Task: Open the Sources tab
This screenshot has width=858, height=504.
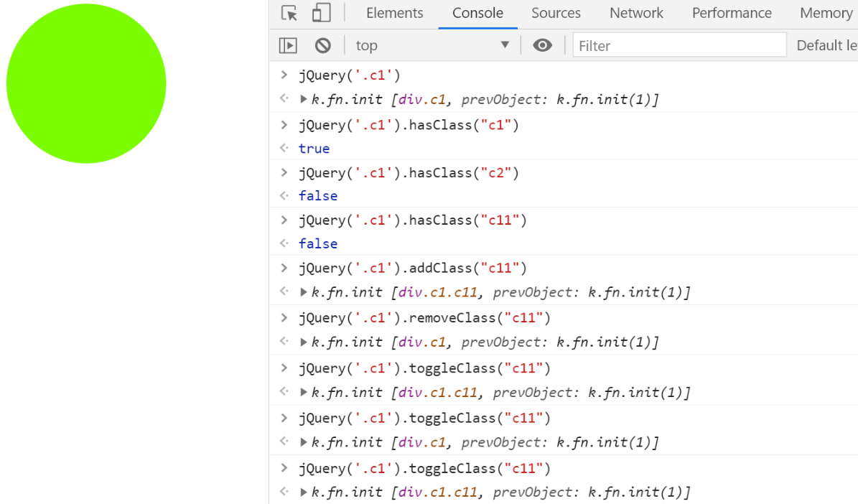Action: pos(556,13)
